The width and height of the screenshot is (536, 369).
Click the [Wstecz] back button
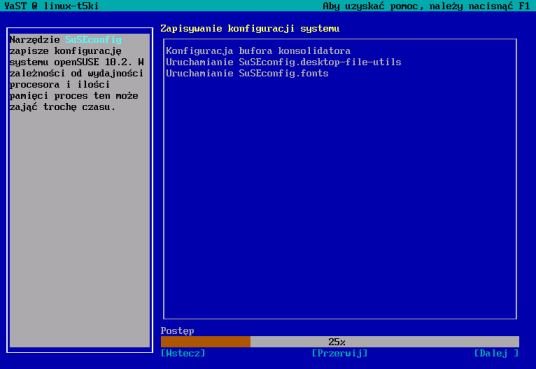point(183,353)
